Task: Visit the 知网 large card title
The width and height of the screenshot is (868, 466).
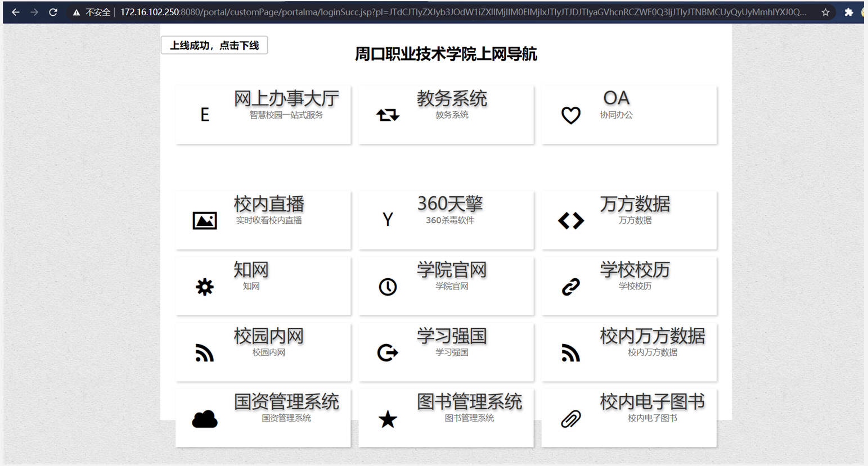Action: (x=251, y=270)
